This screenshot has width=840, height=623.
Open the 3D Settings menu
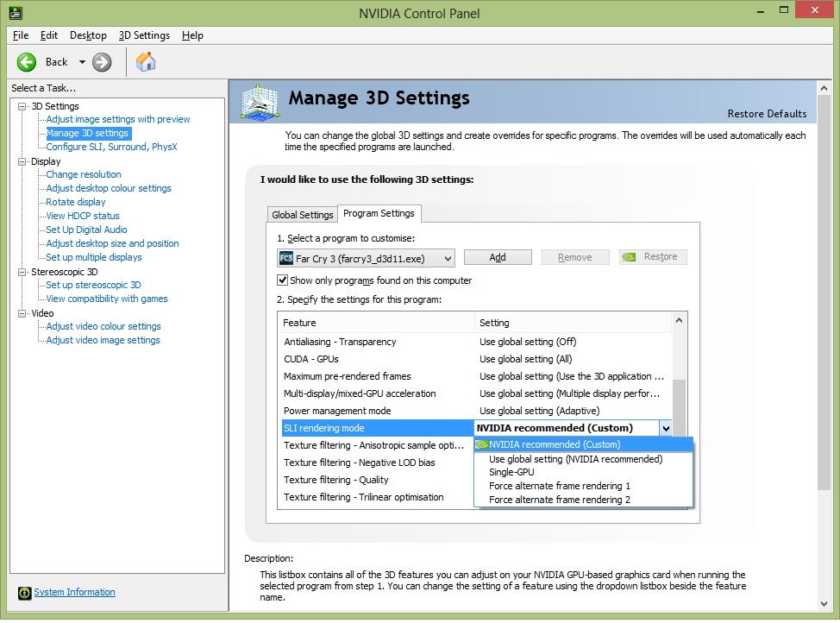point(144,35)
